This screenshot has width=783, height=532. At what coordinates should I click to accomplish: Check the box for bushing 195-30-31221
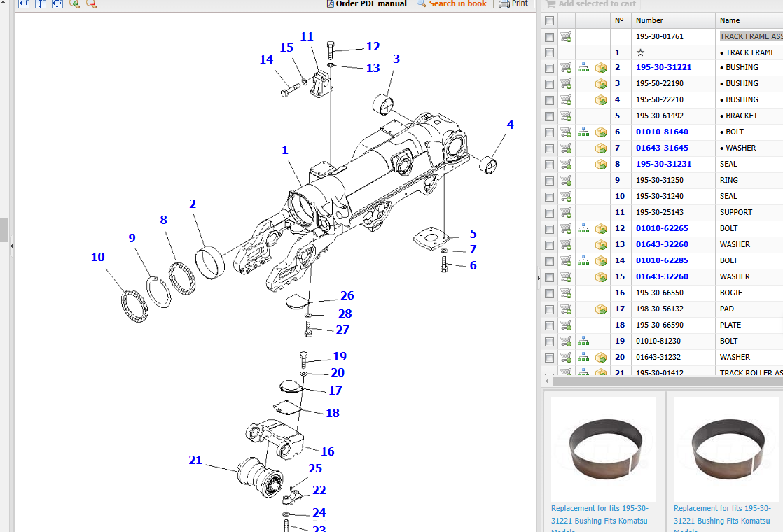pos(549,68)
